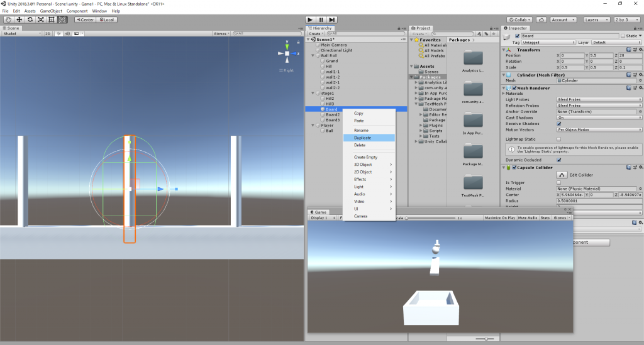Toggle the Center pivot button
This screenshot has height=345, width=644.
tap(85, 19)
